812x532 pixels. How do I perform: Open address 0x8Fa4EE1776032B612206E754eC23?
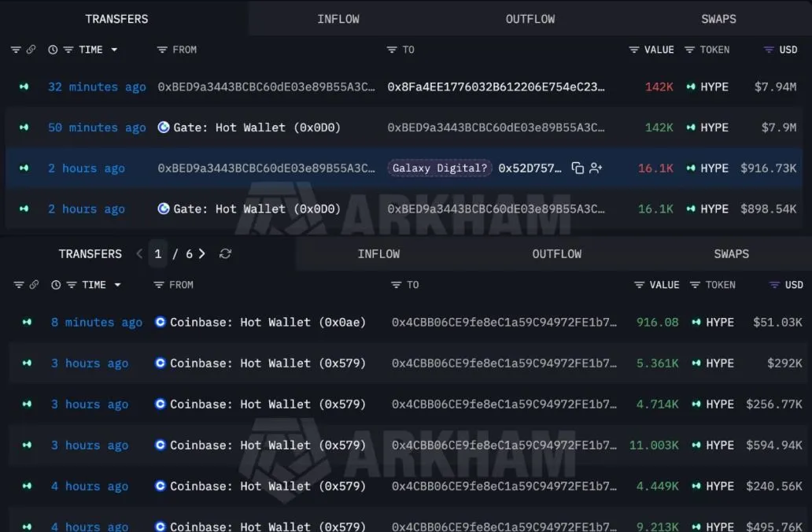[x=496, y=87]
